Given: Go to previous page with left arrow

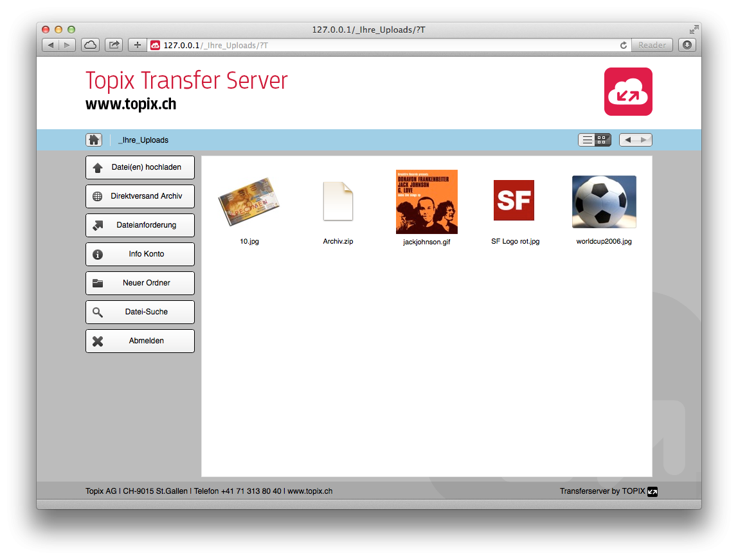Looking at the screenshot, I should pos(628,140).
